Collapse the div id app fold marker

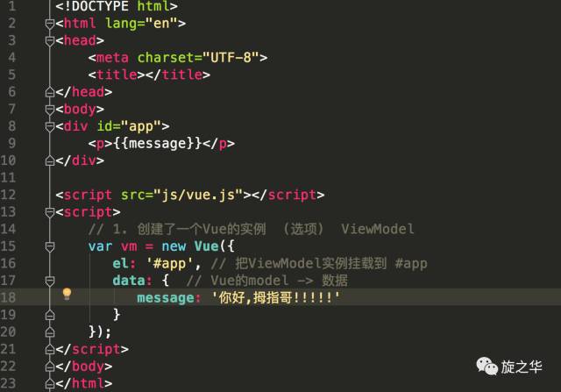point(50,126)
